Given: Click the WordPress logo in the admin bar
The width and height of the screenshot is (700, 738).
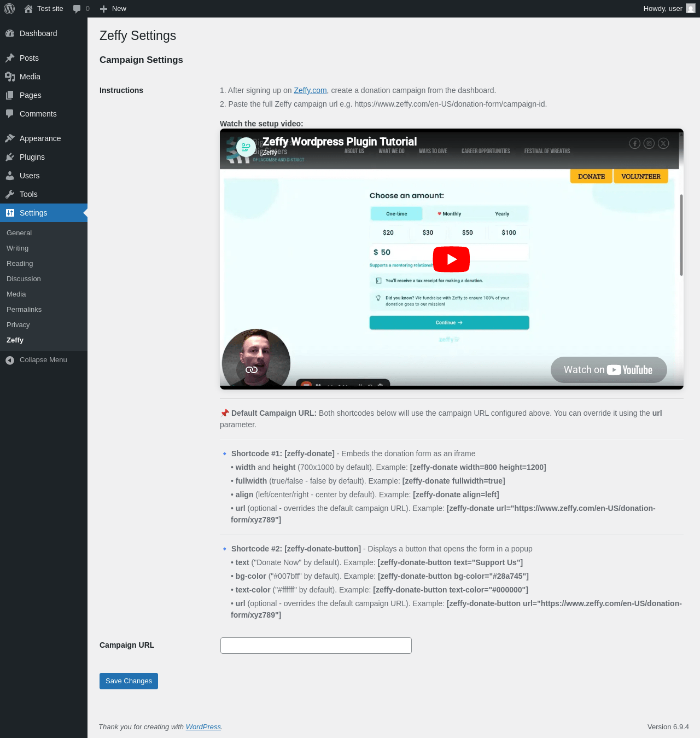Looking at the screenshot, I should point(9,9).
